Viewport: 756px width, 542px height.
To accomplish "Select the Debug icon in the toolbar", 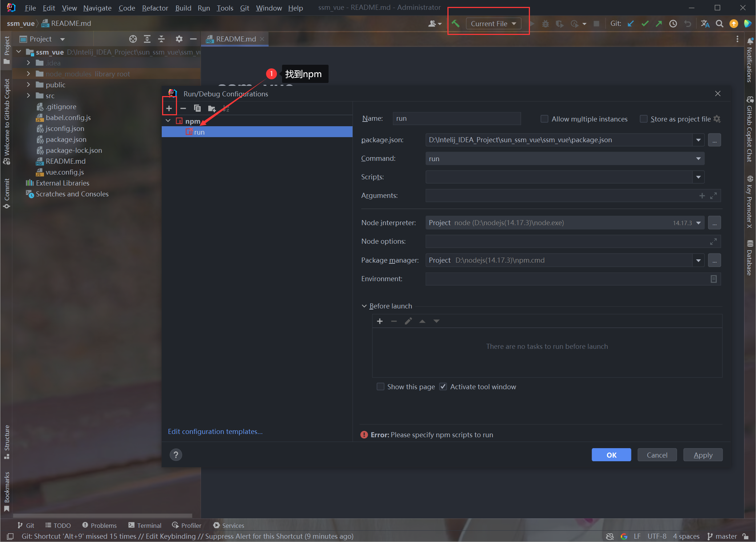I will tap(545, 23).
